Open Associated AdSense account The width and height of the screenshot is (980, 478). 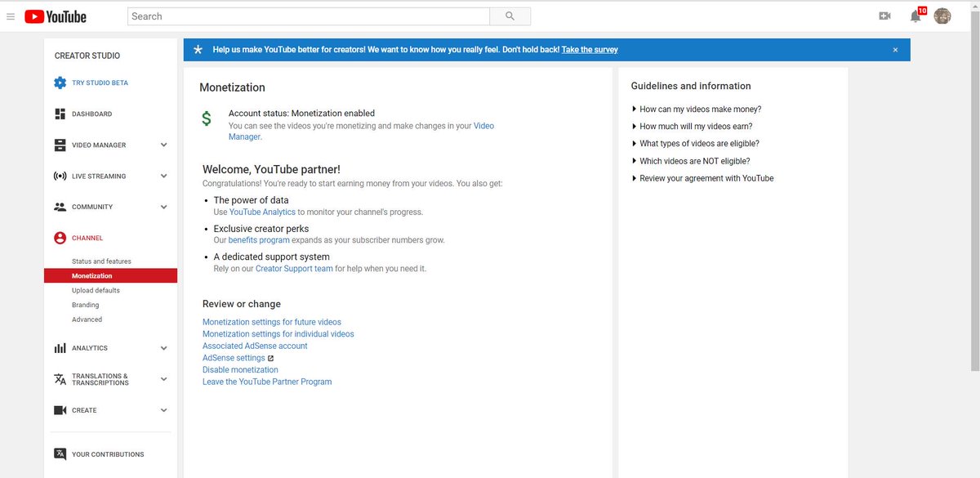255,346
